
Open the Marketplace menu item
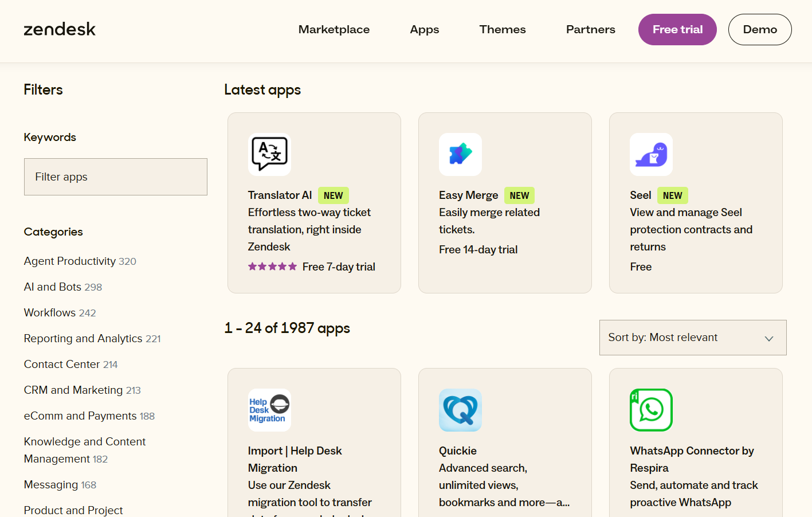[x=334, y=29]
